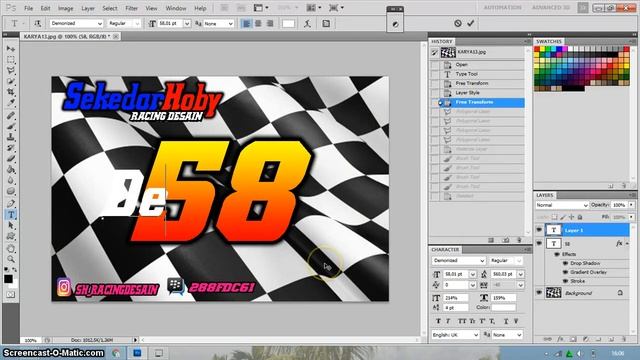Select the Rectangular Marquee tool
Screen dimensions: 640x360
click(11, 60)
